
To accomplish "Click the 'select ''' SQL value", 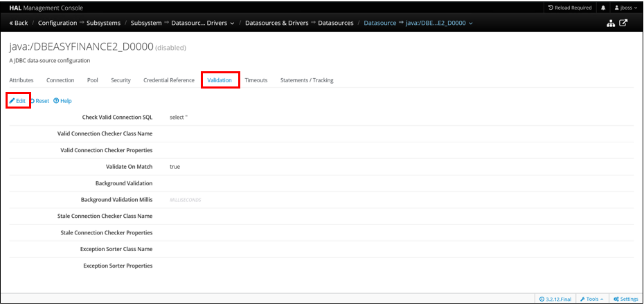I will point(179,118).
